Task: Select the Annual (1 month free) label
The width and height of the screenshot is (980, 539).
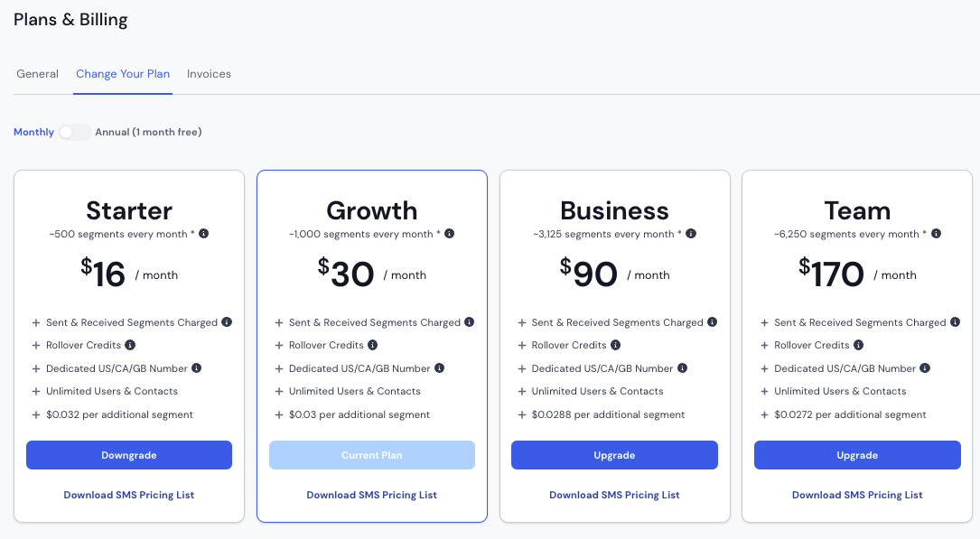Action: (x=148, y=132)
